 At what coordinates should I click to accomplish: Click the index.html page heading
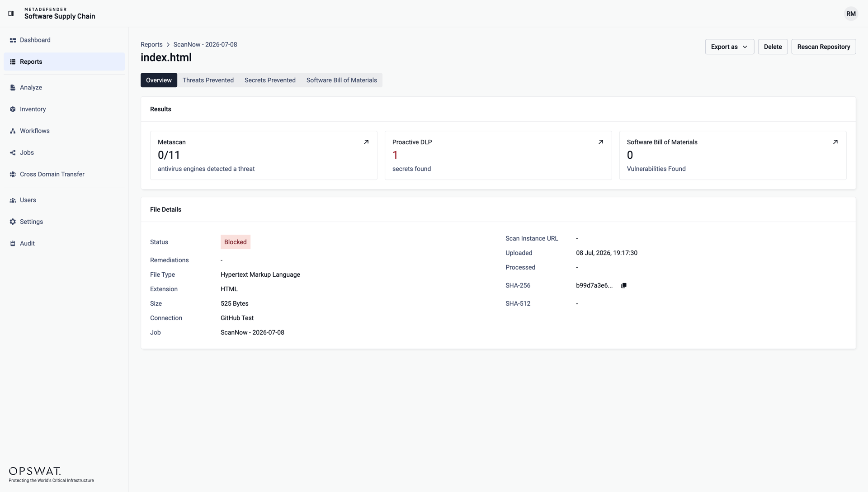click(x=166, y=57)
